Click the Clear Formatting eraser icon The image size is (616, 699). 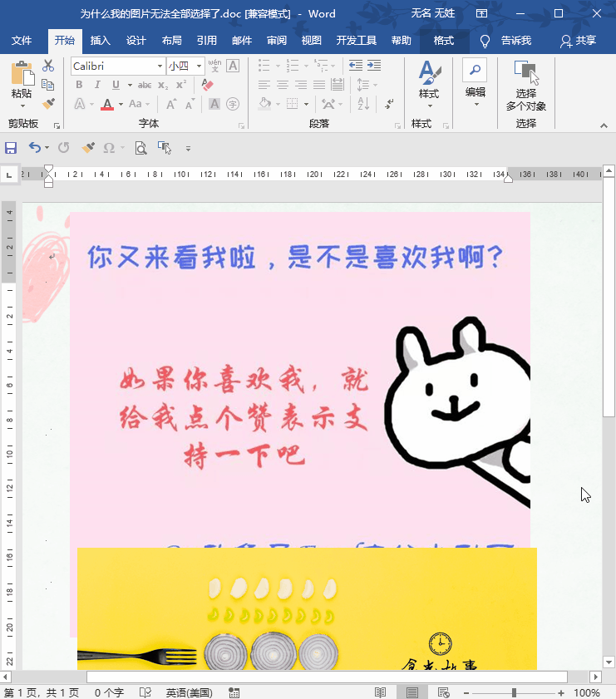(x=208, y=85)
